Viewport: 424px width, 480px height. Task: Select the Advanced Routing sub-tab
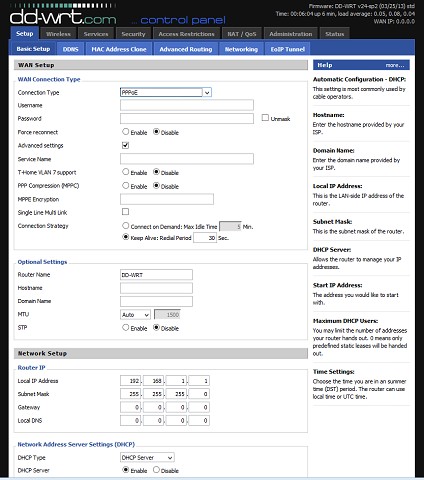pyautogui.click(x=186, y=49)
